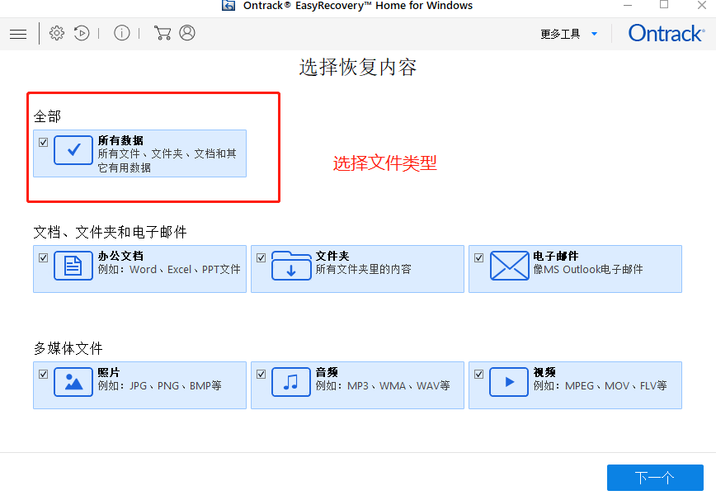Click the All Data checkmark icon

pos(74,150)
